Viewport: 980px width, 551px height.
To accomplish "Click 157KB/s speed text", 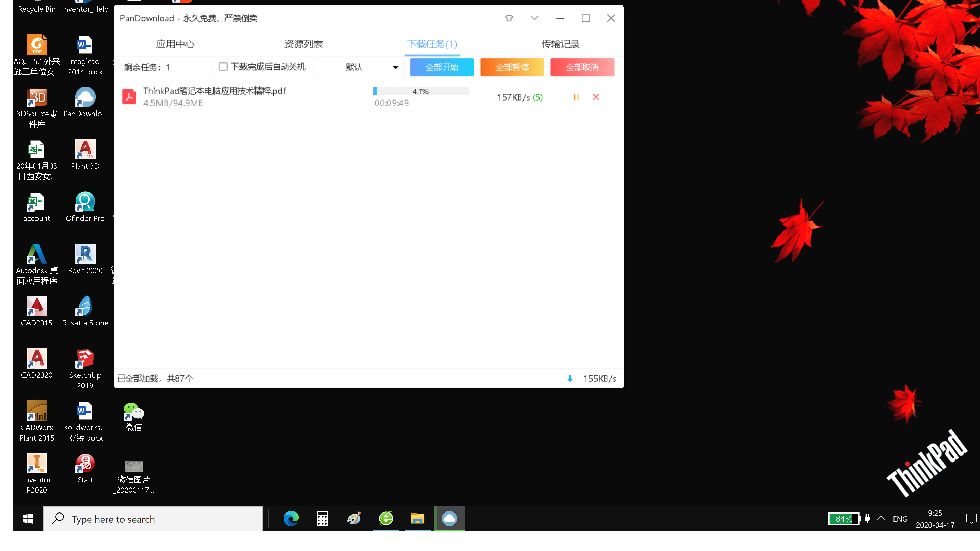I will [x=513, y=97].
